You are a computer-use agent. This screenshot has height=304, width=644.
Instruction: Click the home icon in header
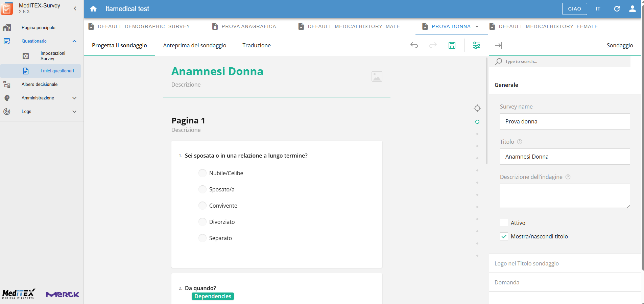(93, 9)
